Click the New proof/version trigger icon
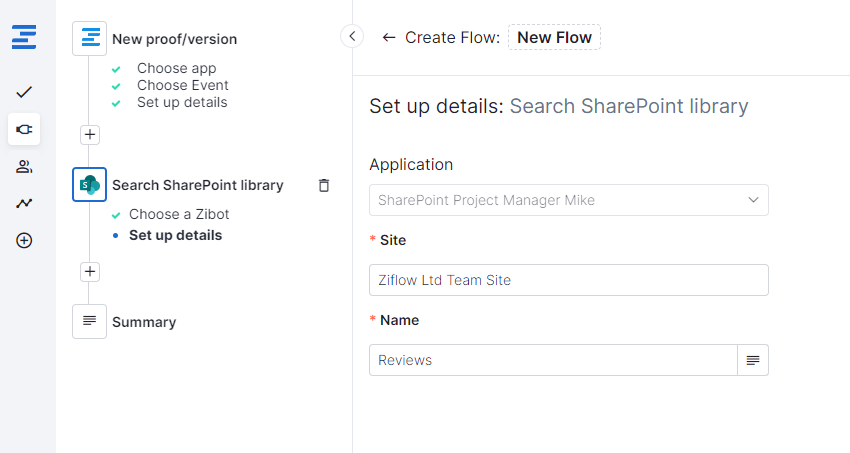Viewport: 850px width, 453px height. 90,39
